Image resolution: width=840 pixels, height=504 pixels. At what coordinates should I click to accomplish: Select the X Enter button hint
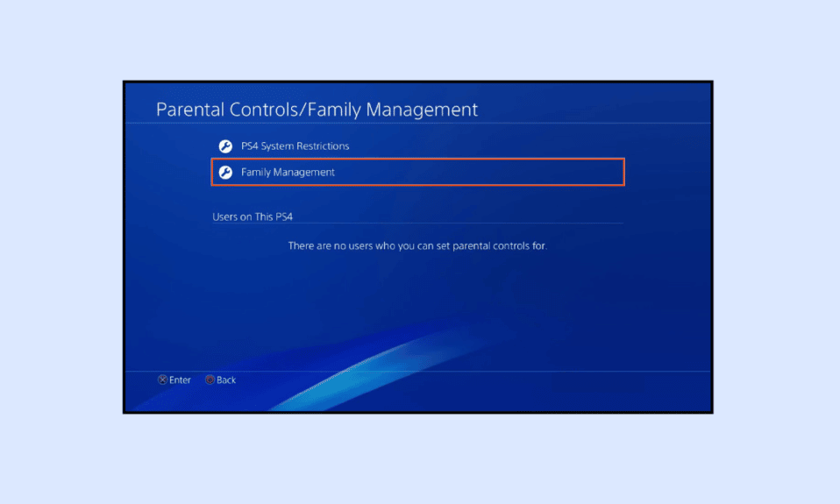(174, 380)
